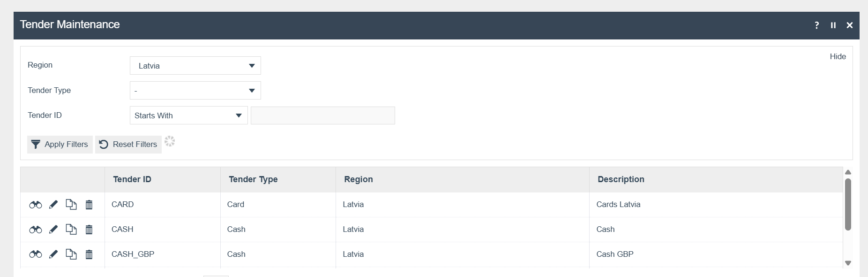
Task: Click the Apply Filters button
Action: click(x=60, y=145)
